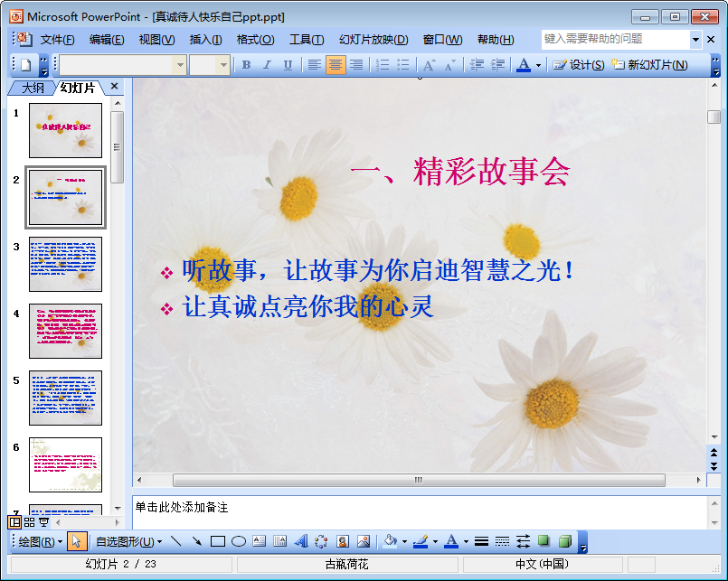Select the Oval drawing tool
728x581 pixels.
coord(239,541)
